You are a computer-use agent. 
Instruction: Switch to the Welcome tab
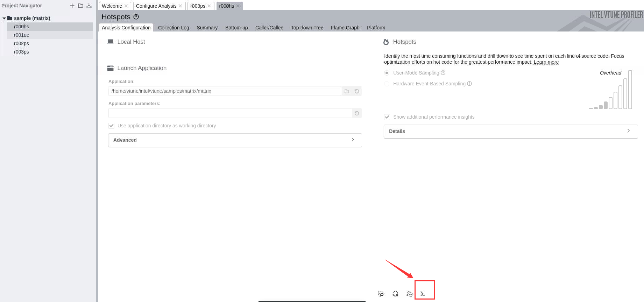tap(112, 6)
